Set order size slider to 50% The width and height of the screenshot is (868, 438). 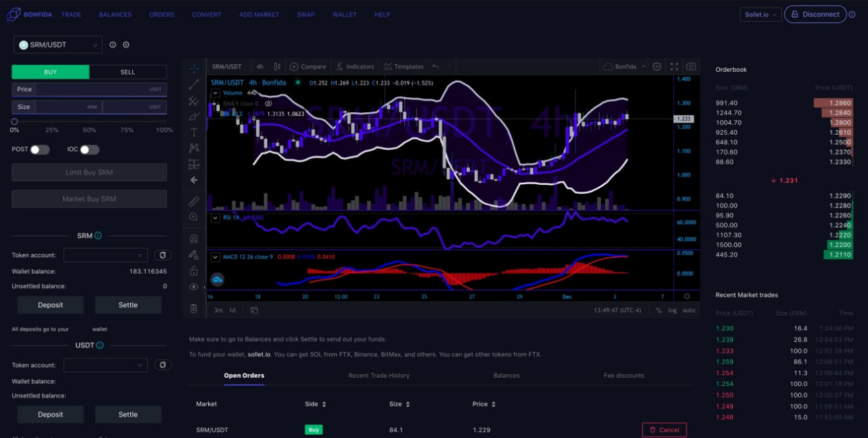tap(90, 122)
